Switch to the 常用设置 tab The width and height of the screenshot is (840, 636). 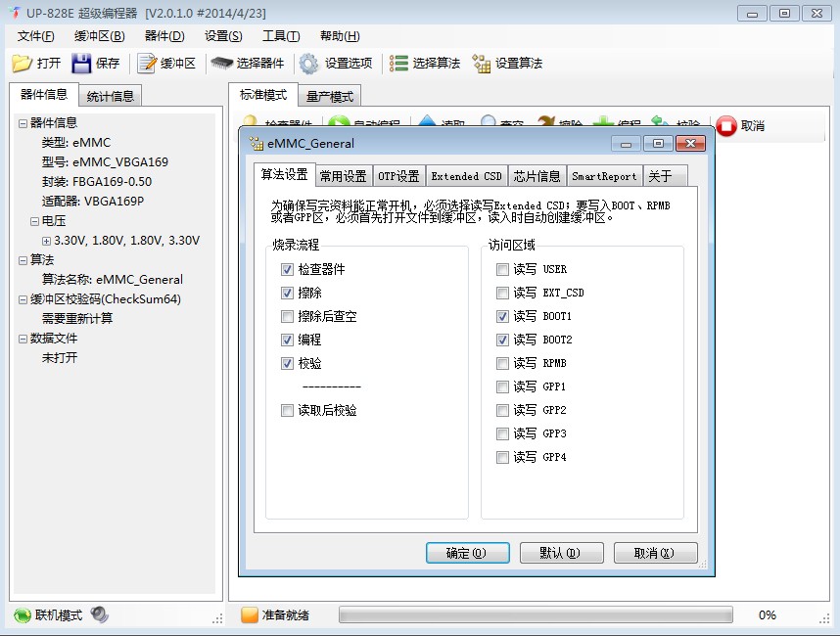[x=343, y=176]
